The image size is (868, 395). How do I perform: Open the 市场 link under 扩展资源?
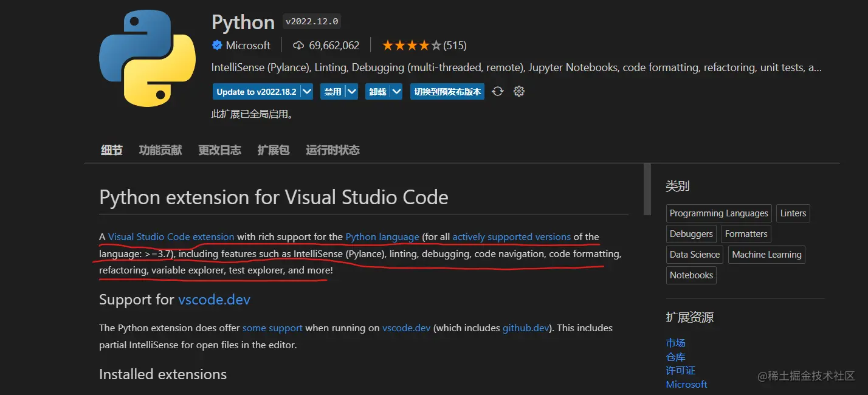coord(676,343)
